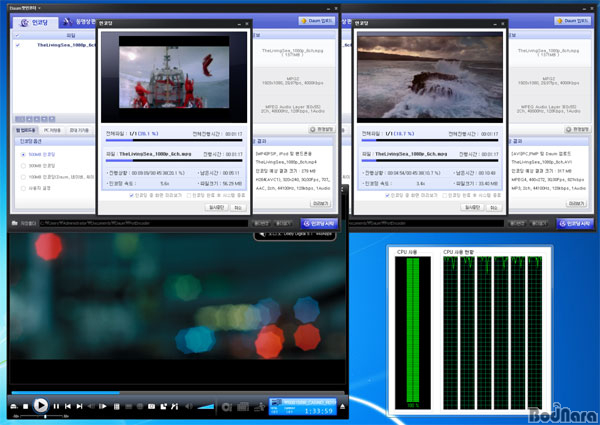
Task: Adjust the player's triangular volume slider
Action: [x=206, y=407]
